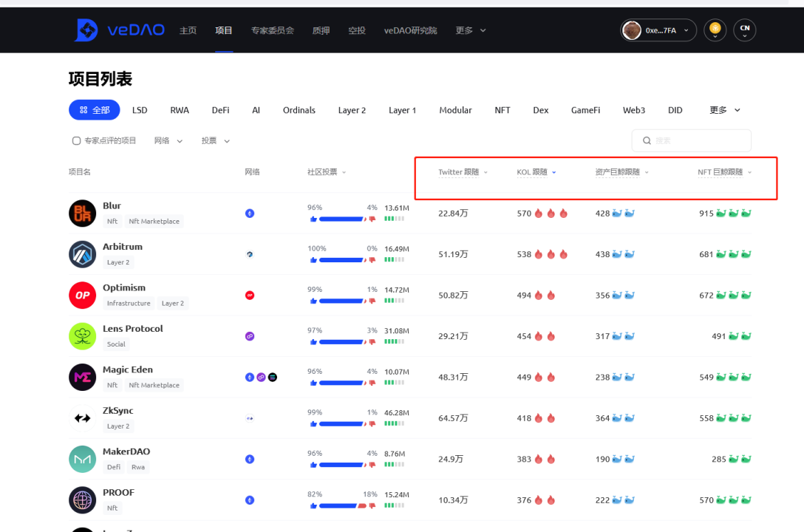Go to 主页 home nav item

coord(188,30)
